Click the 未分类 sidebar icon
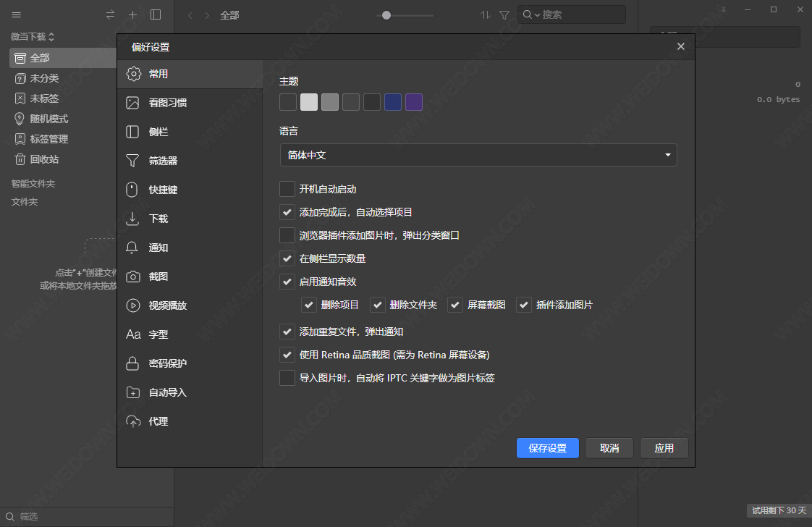Screen dimensions: 812x527 20,78
